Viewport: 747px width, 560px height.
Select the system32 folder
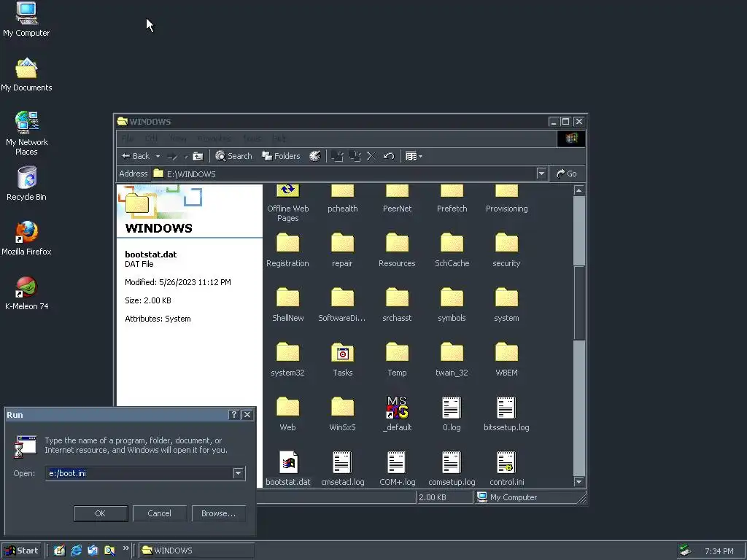coord(287,359)
